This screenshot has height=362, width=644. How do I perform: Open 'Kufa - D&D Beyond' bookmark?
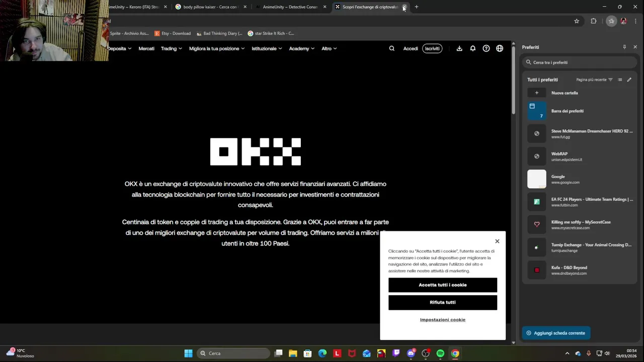point(580,270)
